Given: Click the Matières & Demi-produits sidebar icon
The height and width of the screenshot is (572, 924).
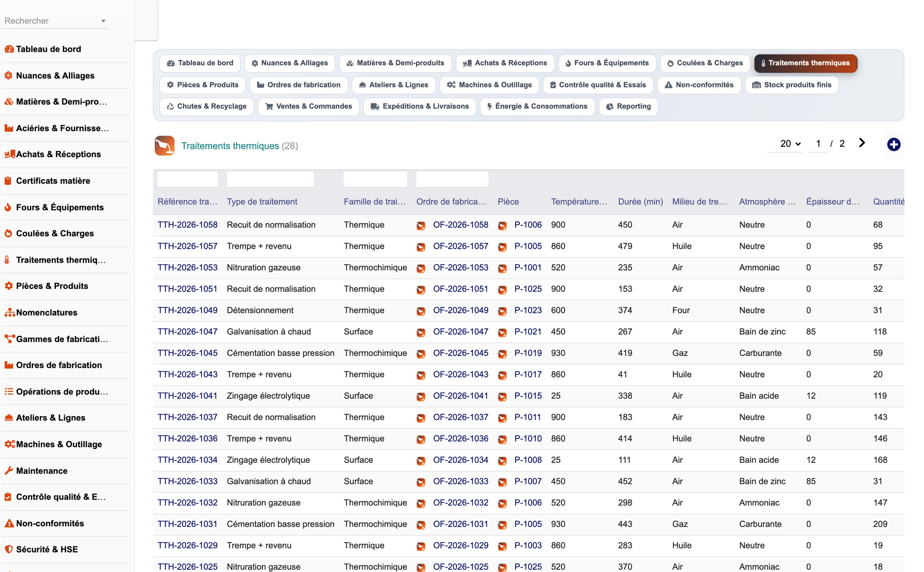Looking at the screenshot, I should [x=9, y=102].
